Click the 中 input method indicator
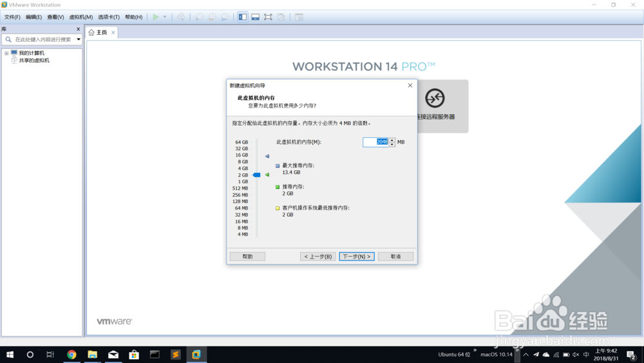The image size is (644, 363). coord(586,355)
